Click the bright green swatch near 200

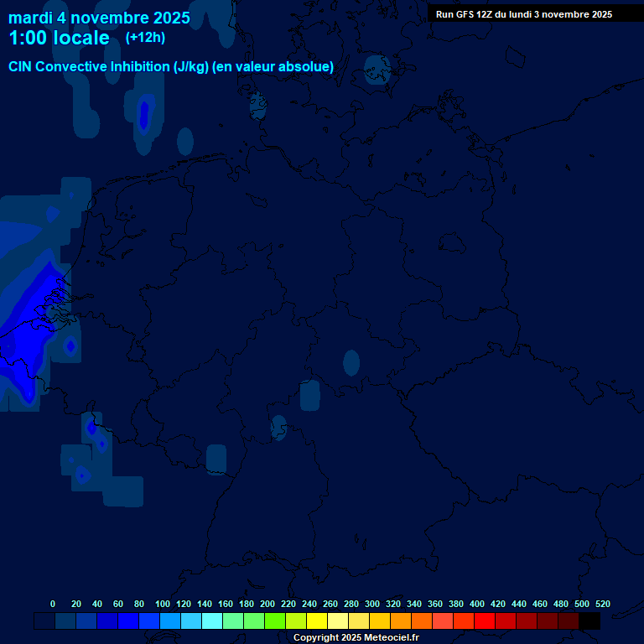(x=275, y=621)
